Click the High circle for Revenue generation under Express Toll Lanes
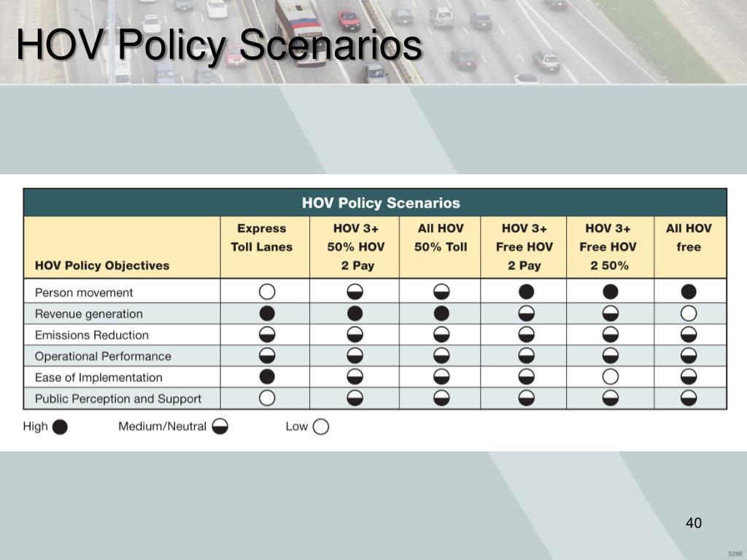Screen dimensions: 747x560 [x=267, y=313]
